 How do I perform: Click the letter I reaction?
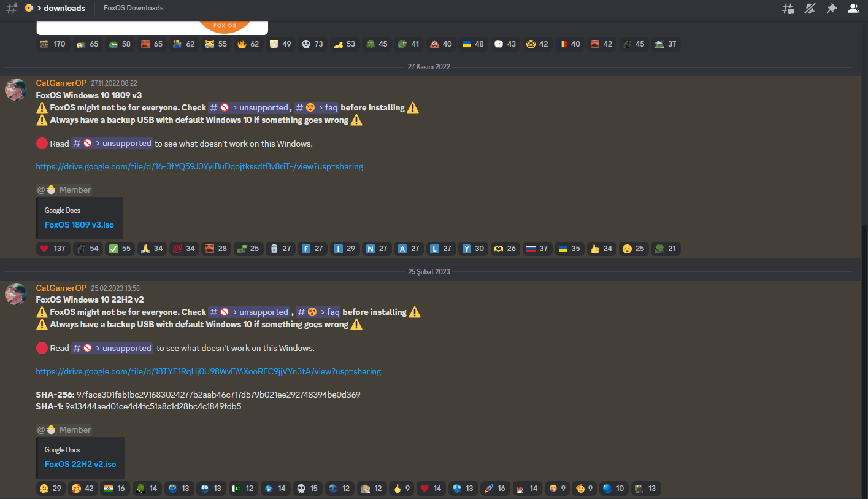pyautogui.click(x=345, y=249)
